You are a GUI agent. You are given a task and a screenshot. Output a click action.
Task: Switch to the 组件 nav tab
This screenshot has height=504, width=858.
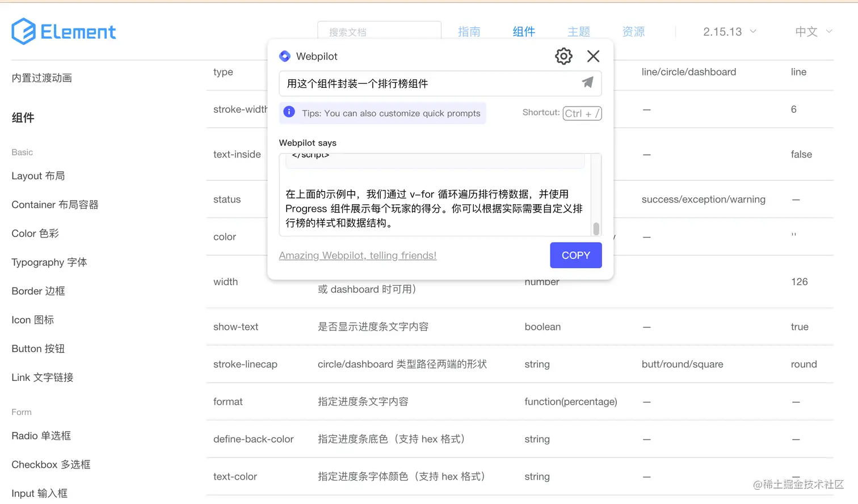tap(524, 32)
